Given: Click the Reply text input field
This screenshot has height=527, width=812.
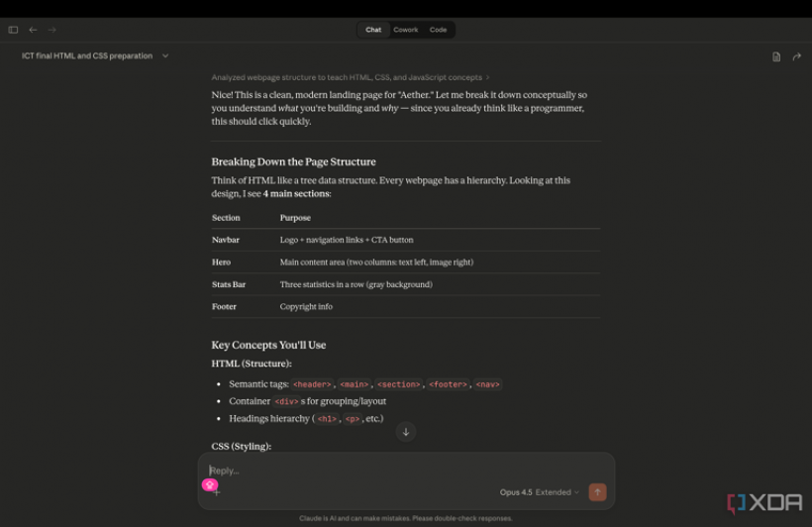Looking at the screenshot, I should (x=396, y=471).
